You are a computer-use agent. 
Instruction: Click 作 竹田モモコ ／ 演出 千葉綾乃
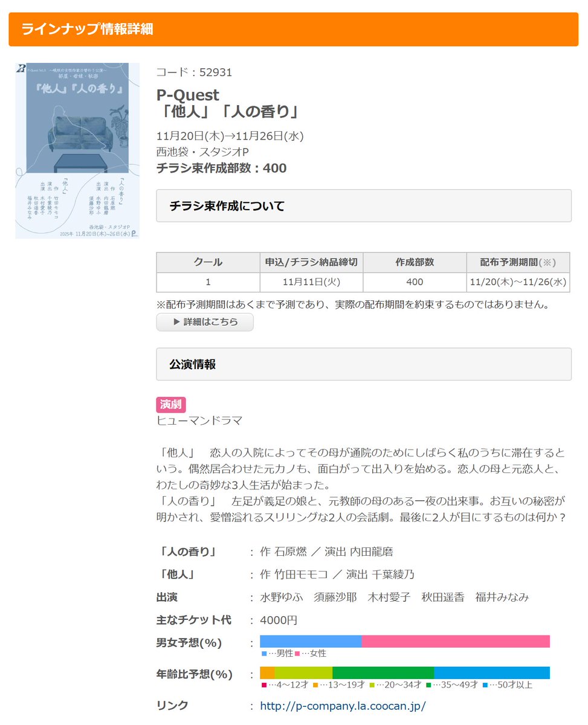(337, 575)
